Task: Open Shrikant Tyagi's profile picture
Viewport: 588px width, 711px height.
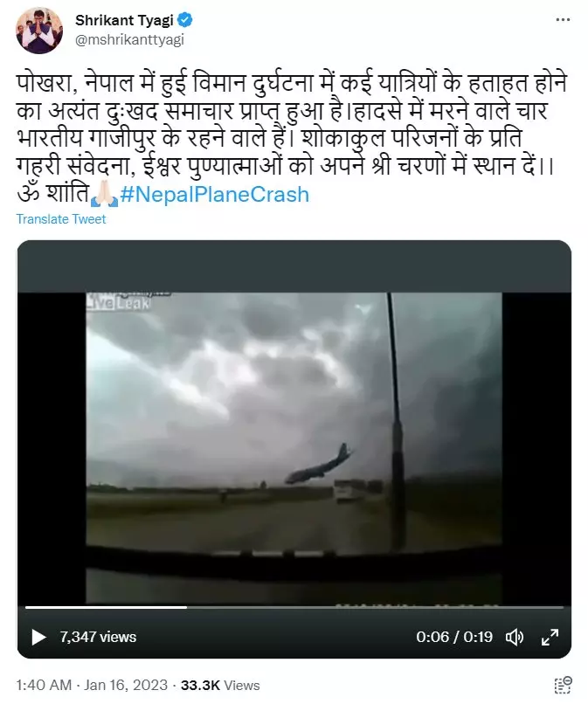Action: point(39,31)
